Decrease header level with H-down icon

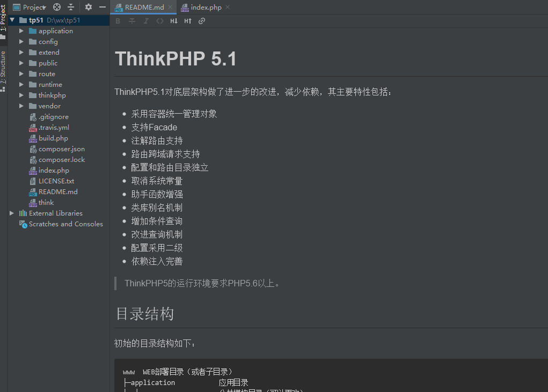pos(174,21)
